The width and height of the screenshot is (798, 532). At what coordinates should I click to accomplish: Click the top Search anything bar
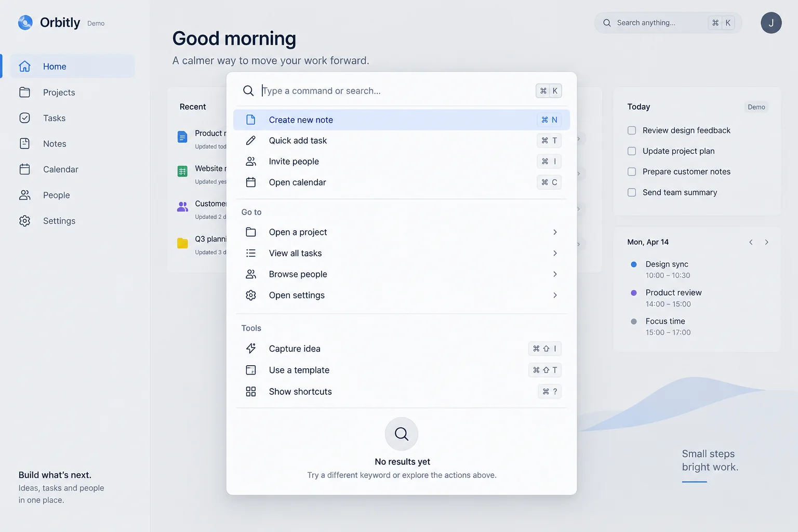tap(668, 23)
